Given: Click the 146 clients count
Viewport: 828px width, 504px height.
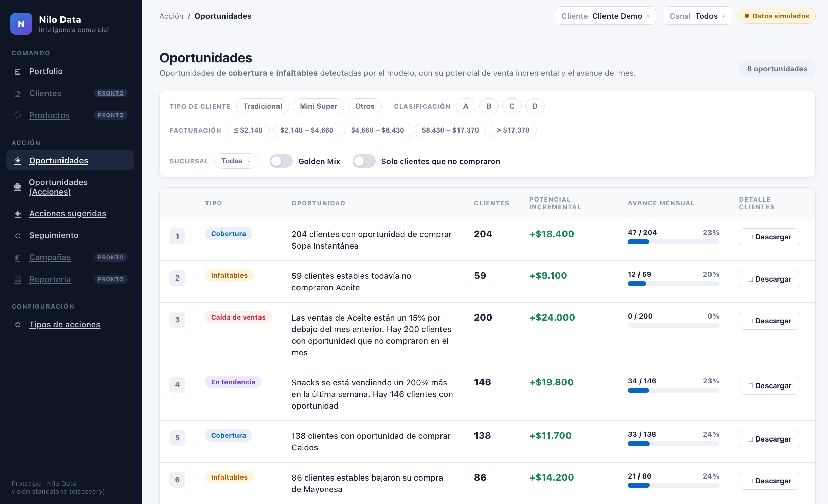Looking at the screenshot, I should click(x=483, y=382).
